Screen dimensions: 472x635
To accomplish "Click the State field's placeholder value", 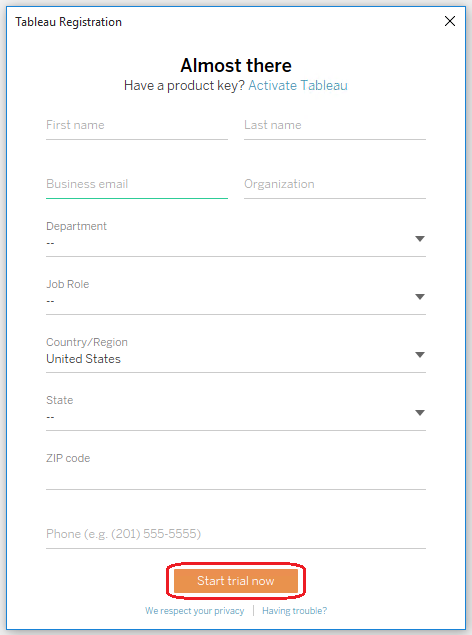I will click(x=50, y=417).
